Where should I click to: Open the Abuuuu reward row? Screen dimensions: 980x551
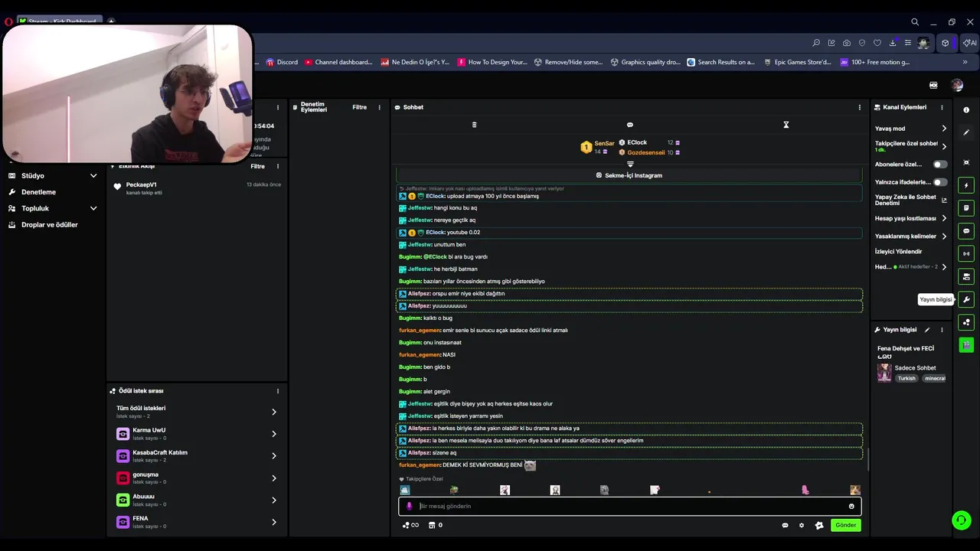click(x=197, y=500)
